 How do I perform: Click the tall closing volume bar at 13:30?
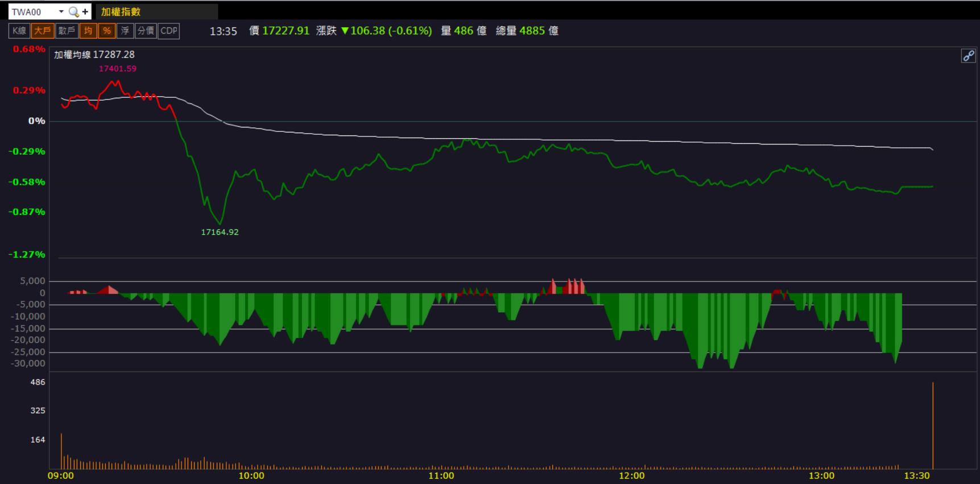point(933,425)
